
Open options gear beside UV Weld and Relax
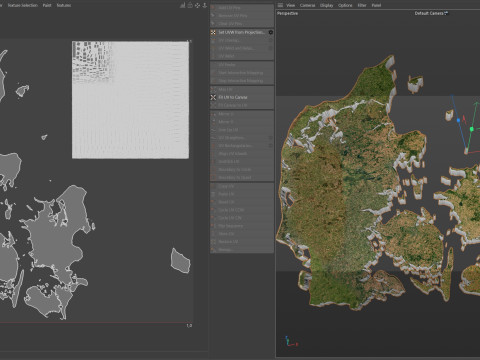click(271, 48)
